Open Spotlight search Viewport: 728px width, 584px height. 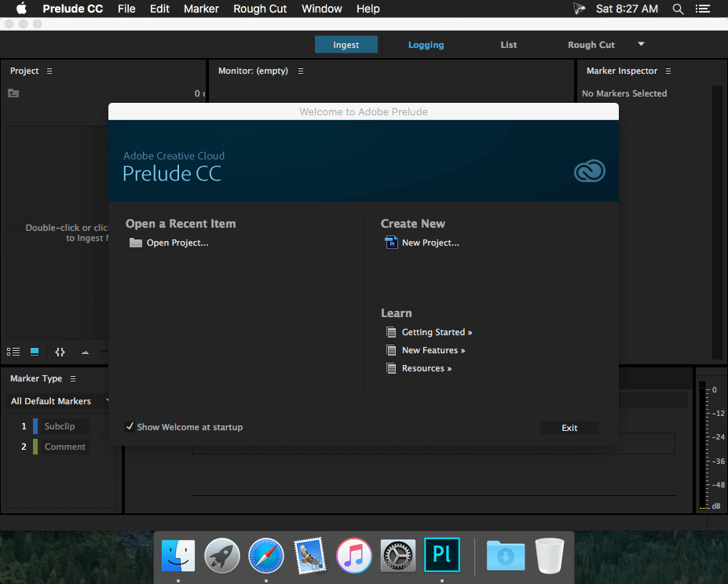point(678,9)
